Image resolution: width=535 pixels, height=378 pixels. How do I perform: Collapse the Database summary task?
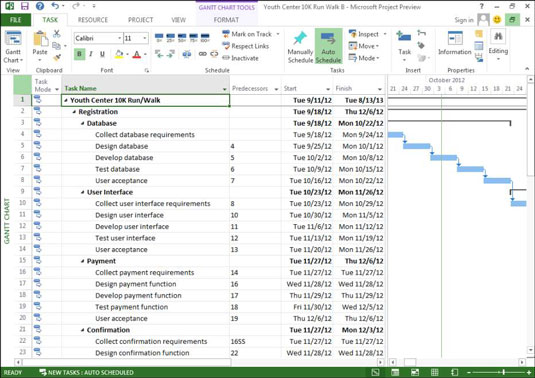point(83,123)
